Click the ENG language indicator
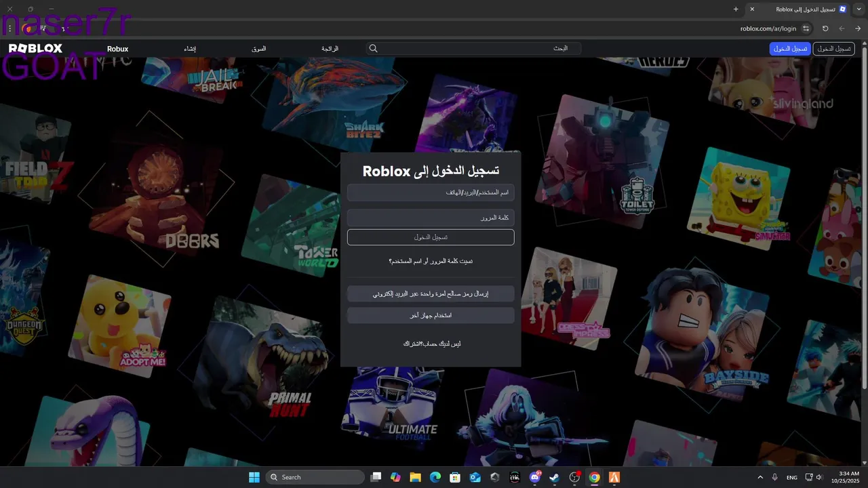868x488 pixels. click(x=792, y=477)
